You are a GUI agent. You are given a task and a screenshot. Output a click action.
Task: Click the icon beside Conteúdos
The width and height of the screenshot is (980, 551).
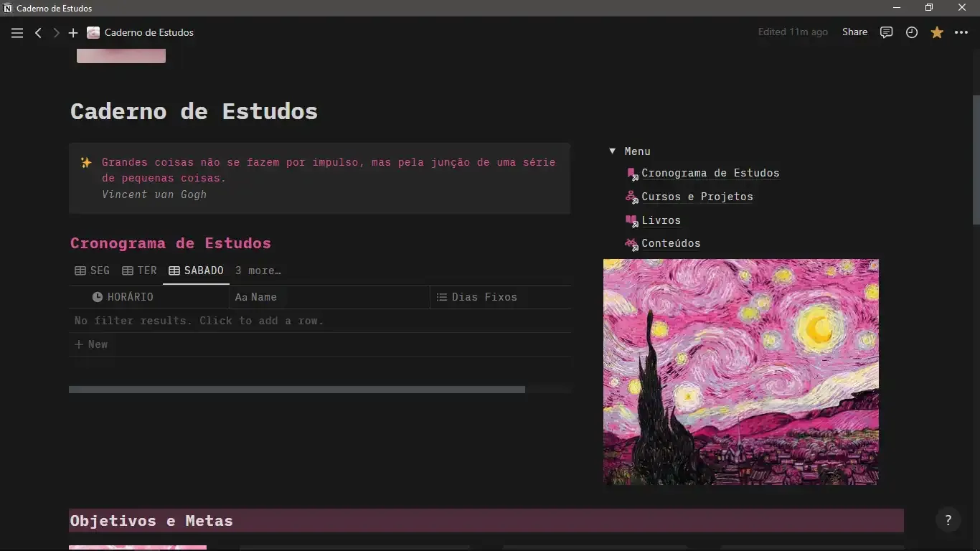631,244
